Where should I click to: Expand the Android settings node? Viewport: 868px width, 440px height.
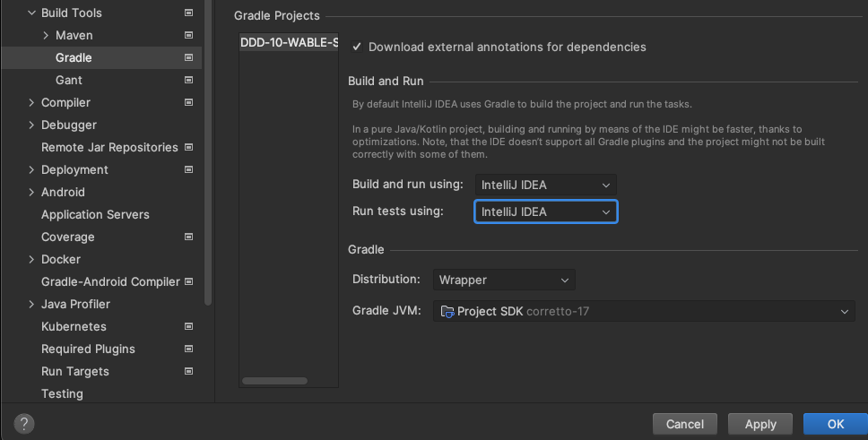[x=31, y=192]
